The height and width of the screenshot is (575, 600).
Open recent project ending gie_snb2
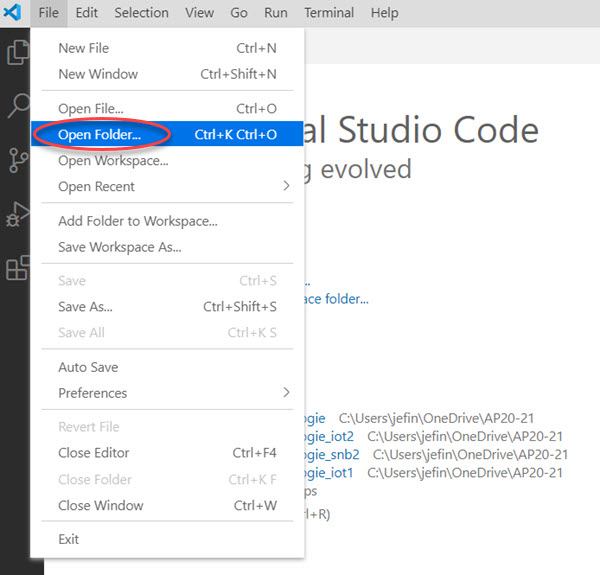pos(332,454)
